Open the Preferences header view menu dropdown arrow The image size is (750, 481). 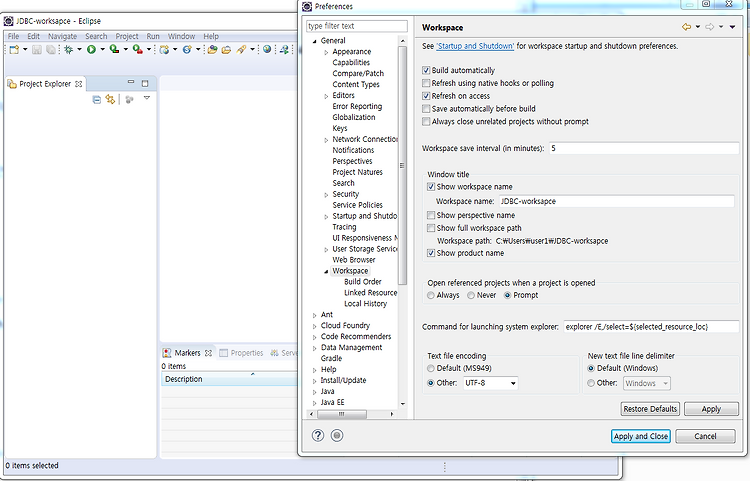tap(732, 27)
